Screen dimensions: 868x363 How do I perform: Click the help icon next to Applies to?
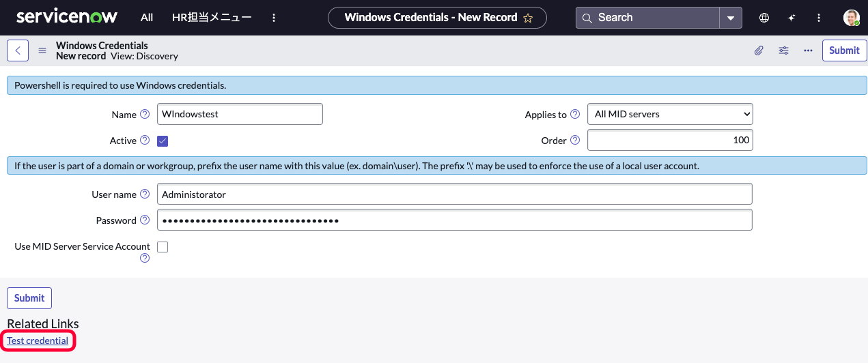[x=574, y=114]
